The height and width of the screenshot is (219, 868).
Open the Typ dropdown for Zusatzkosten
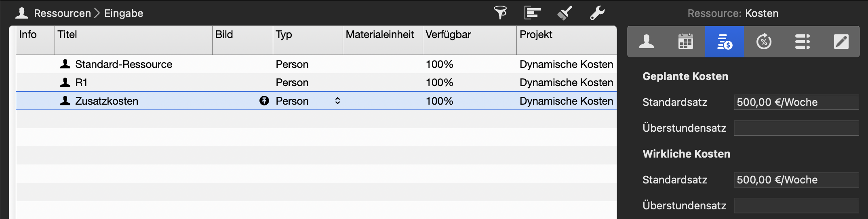click(x=337, y=101)
